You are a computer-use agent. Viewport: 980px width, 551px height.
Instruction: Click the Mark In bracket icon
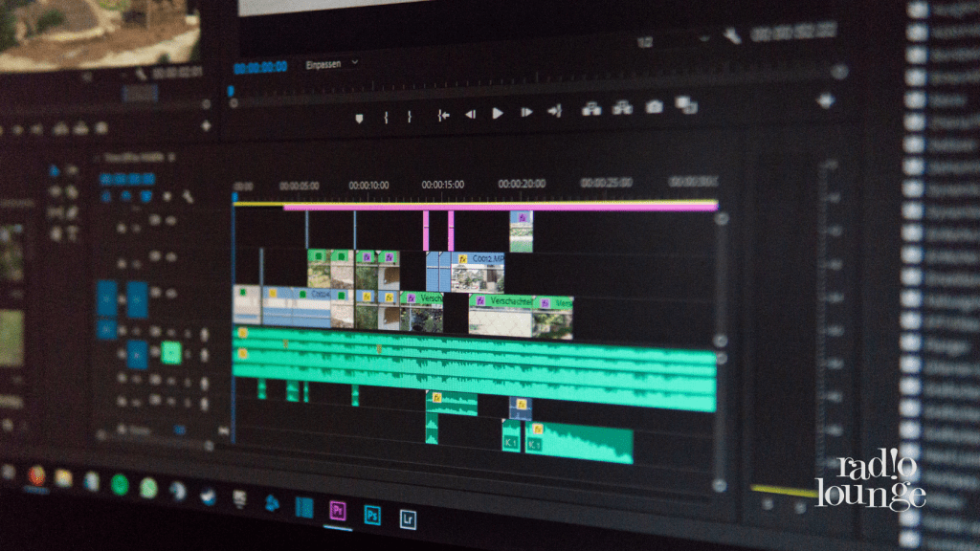pos(386,117)
